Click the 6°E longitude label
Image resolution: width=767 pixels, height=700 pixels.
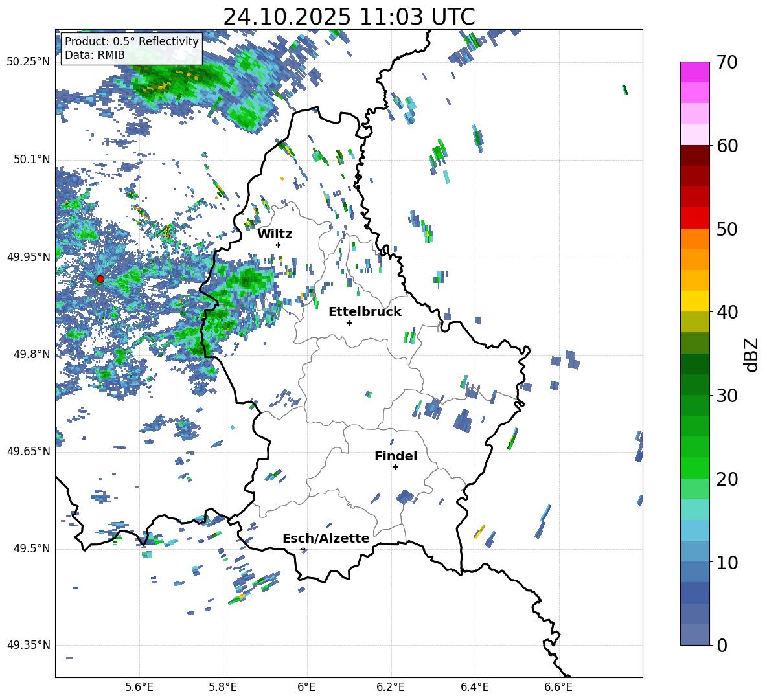point(306,687)
